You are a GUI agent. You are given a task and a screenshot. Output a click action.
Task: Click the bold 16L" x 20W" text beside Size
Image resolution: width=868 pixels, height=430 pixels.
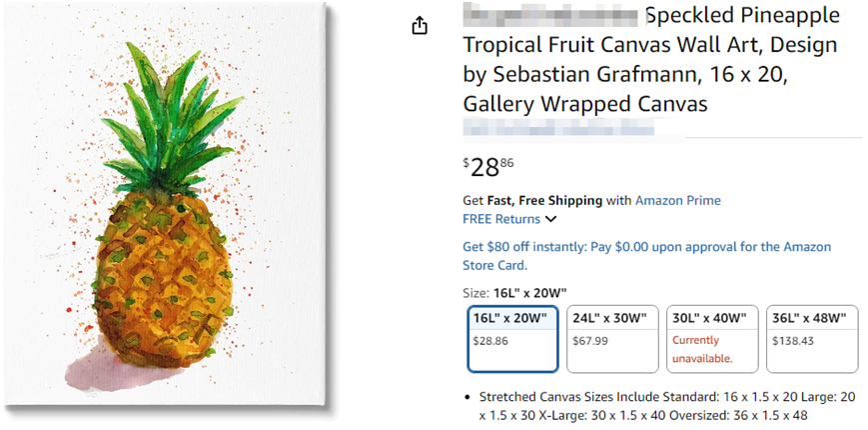point(530,293)
